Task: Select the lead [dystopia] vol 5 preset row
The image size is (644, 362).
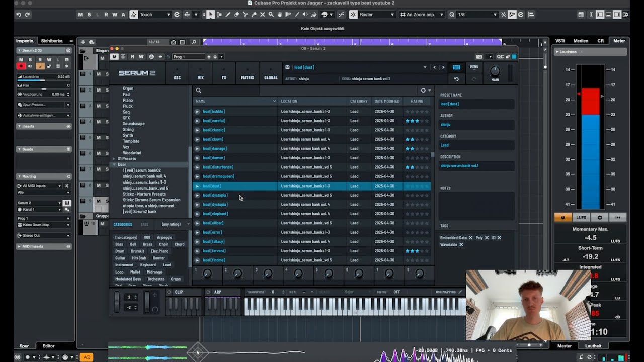Action: point(312,195)
